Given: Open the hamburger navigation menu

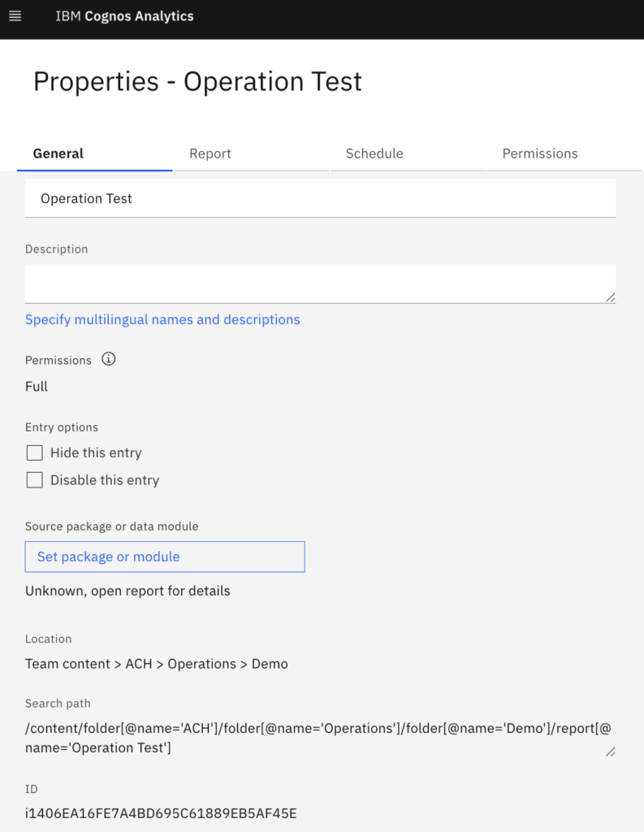Looking at the screenshot, I should 15,16.
